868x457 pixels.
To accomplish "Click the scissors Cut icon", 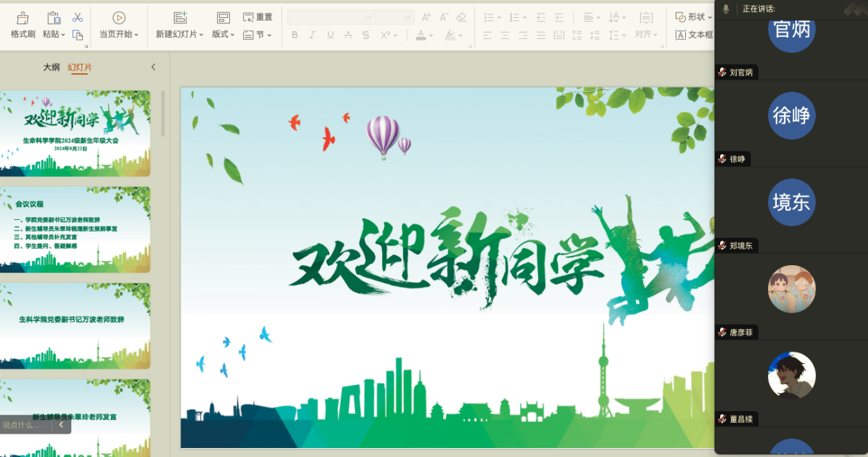I will click(77, 17).
